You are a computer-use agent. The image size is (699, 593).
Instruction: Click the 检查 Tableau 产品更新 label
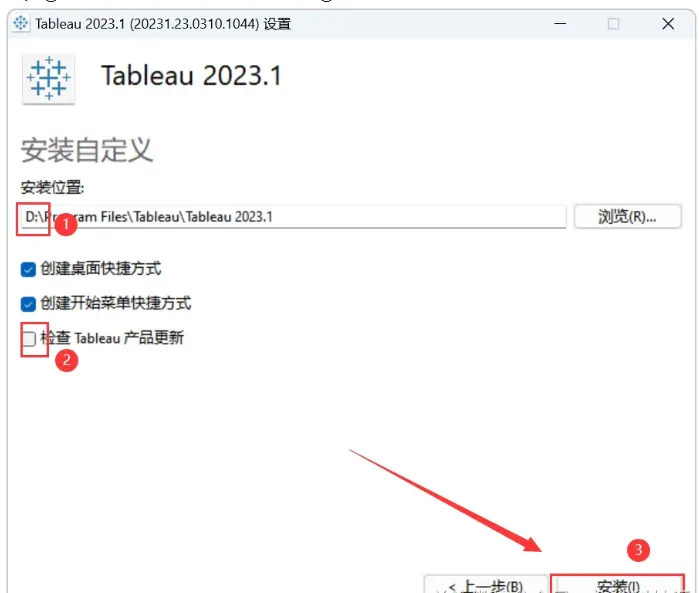112,338
